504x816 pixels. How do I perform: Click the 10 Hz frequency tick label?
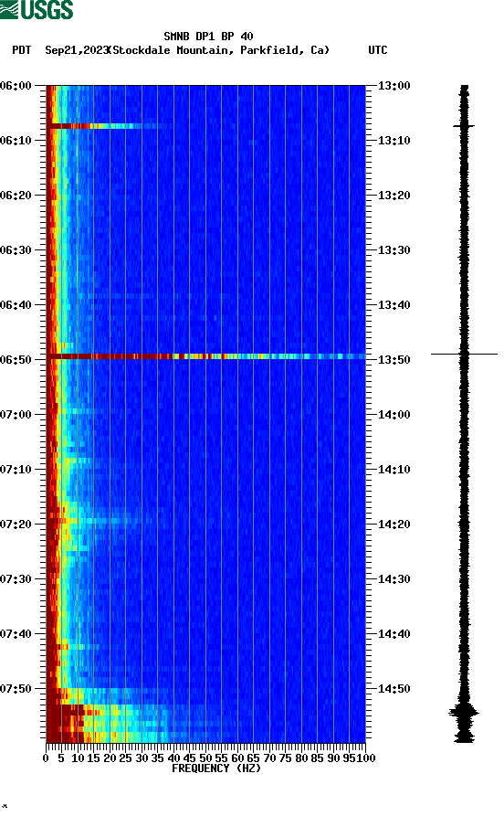[78, 758]
